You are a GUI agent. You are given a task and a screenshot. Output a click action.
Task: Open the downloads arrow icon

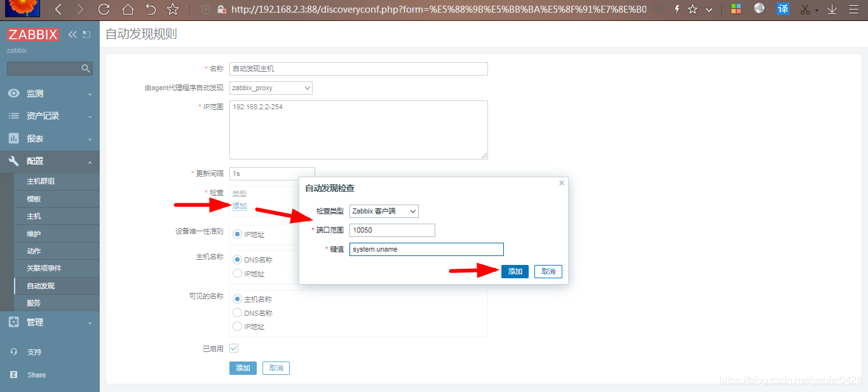coord(832,10)
